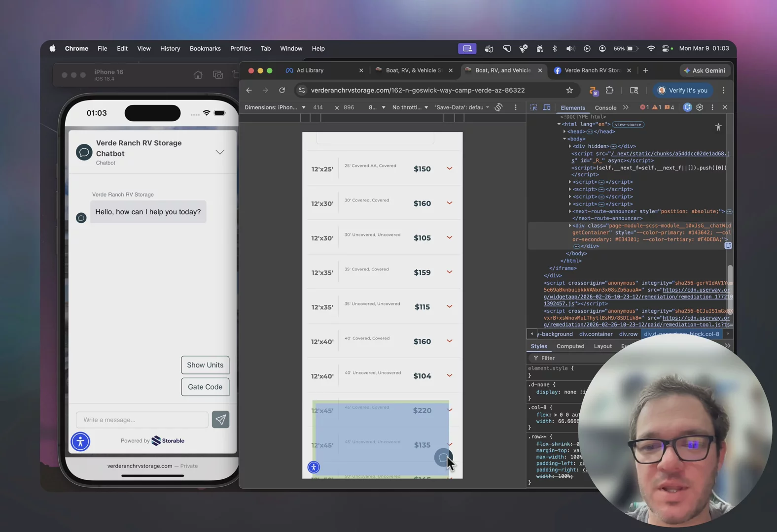The width and height of the screenshot is (777, 532).
Task: Click the send message paper-plane icon
Action: pyautogui.click(x=220, y=419)
